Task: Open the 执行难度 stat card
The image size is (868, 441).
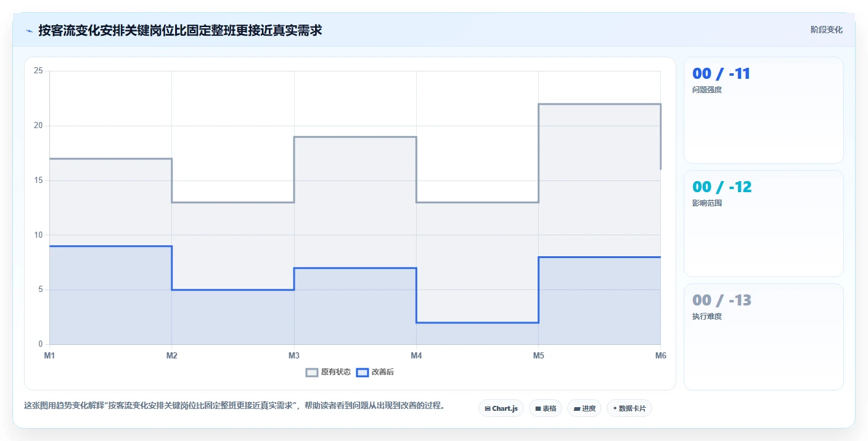Action: [764, 337]
